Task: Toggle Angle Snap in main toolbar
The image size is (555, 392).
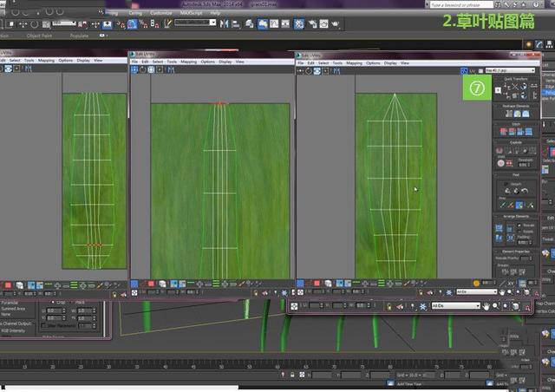Action: [x=132, y=24]
